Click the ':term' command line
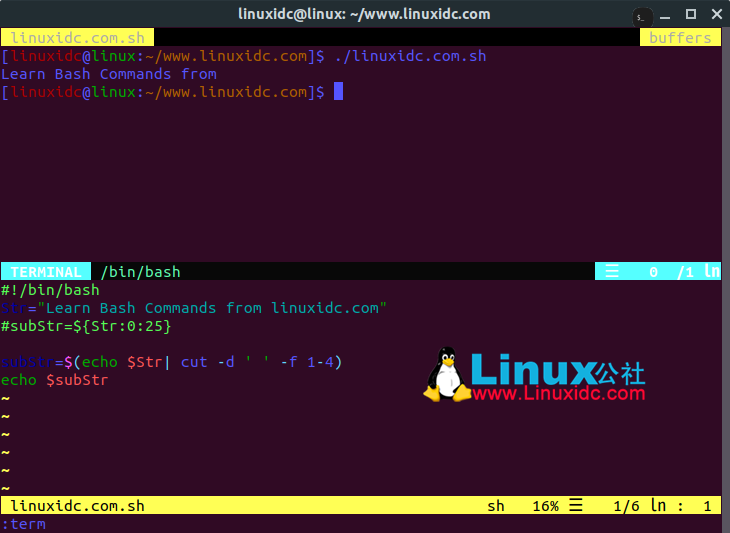 [x=24, y=524]
